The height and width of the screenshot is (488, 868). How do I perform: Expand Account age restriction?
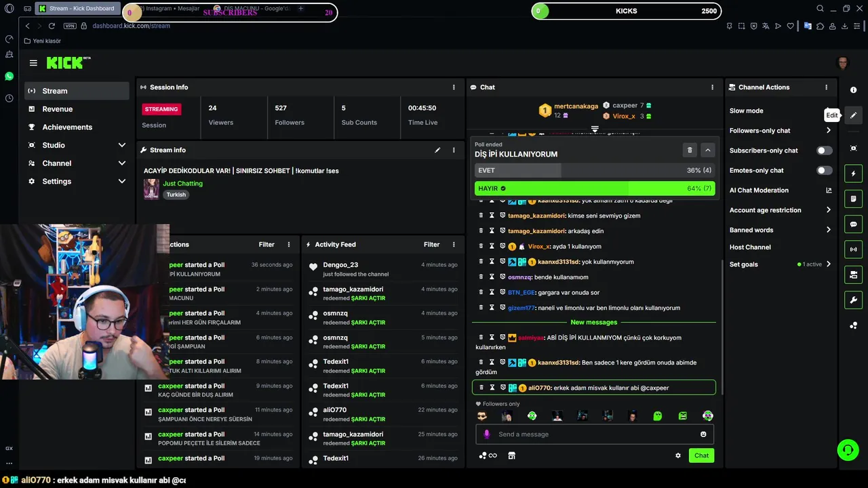coord(781,210)
